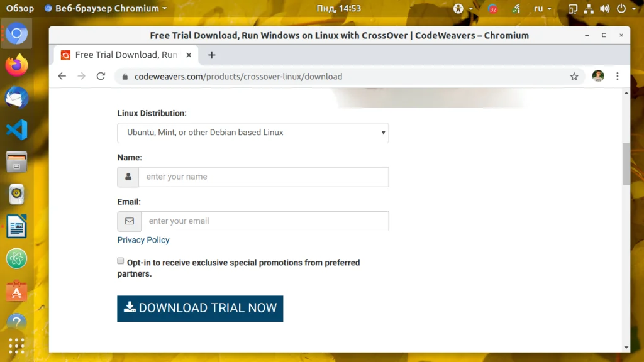
Task: Open network status in system tray
Action: (589, 9)
